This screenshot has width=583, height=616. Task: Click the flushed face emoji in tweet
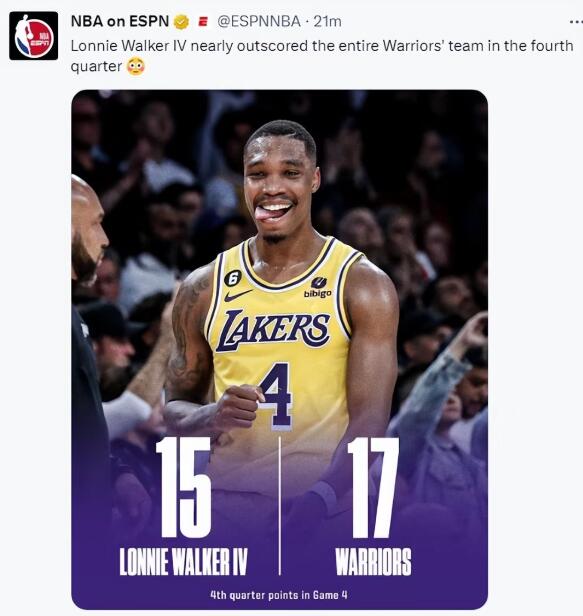click(136, 66)
